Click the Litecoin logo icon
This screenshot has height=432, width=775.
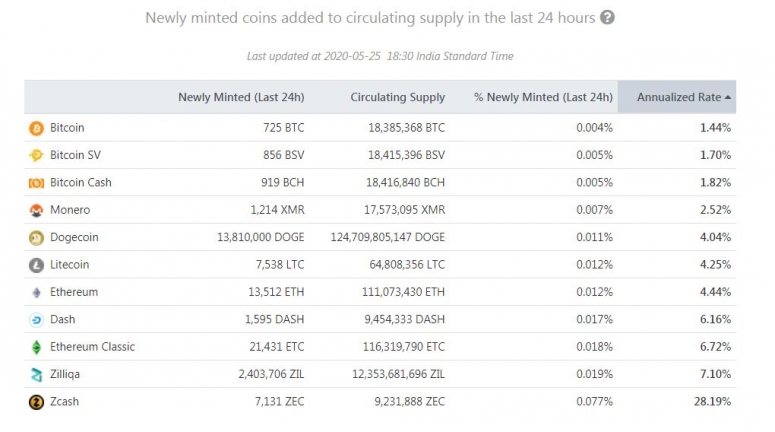point(37,265)
